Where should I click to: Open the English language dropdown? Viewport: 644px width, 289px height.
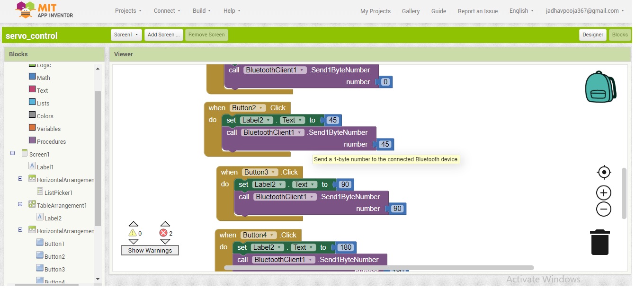tap(521, 11)
